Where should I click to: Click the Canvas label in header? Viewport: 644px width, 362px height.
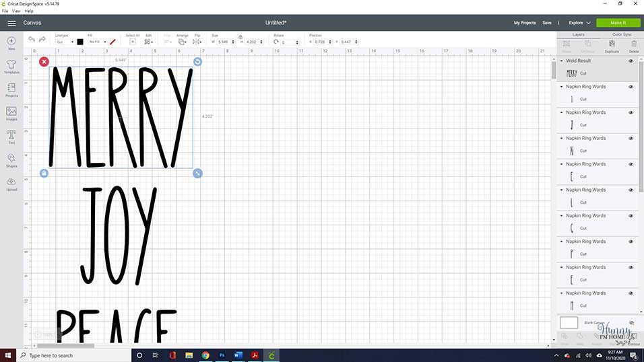pos(32,23)
